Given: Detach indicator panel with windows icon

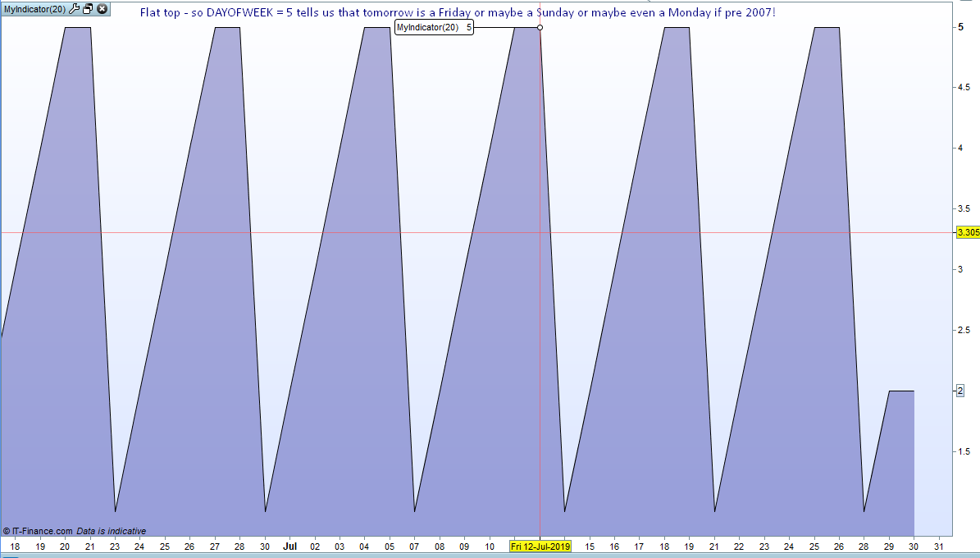Looking at the screenshot, I should 88,9.
